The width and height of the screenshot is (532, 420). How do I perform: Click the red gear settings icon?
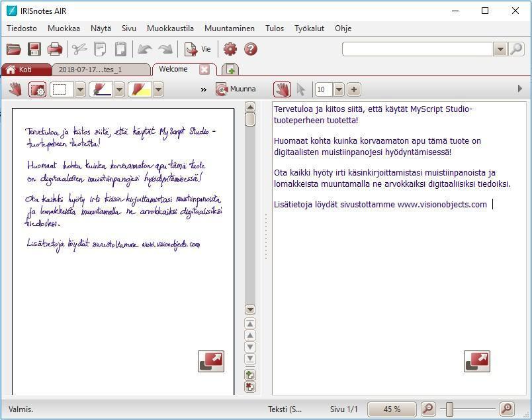(230, 49)
